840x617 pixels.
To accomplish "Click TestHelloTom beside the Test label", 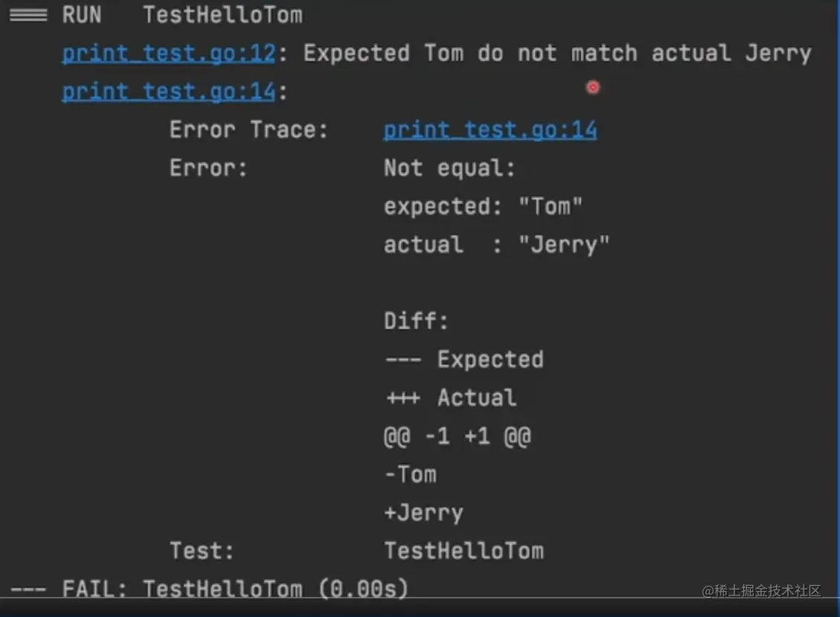I will (464, 552).
